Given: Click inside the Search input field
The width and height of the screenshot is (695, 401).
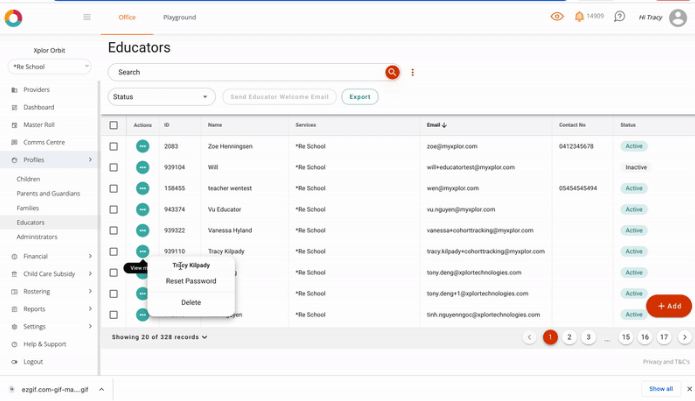Looking at the screenshot, I should click(x=245, y=72).
